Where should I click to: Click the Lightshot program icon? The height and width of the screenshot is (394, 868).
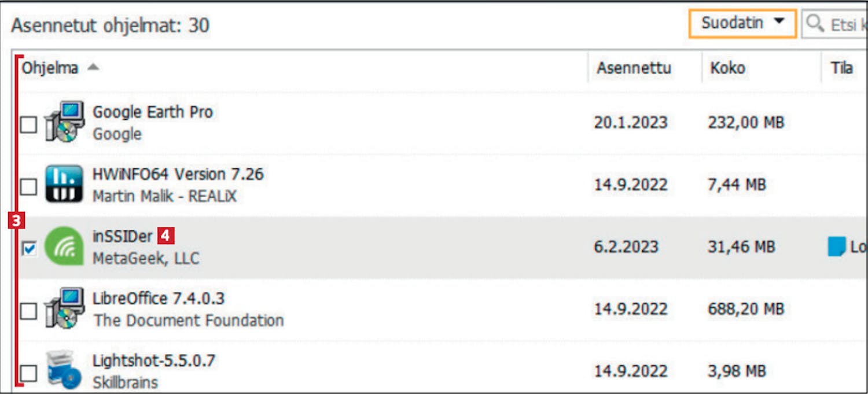63,370
